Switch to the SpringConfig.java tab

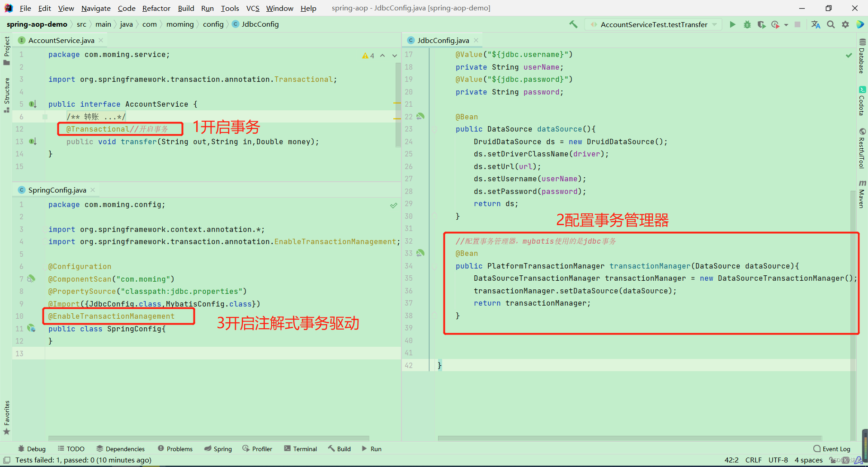pos(57,190)
